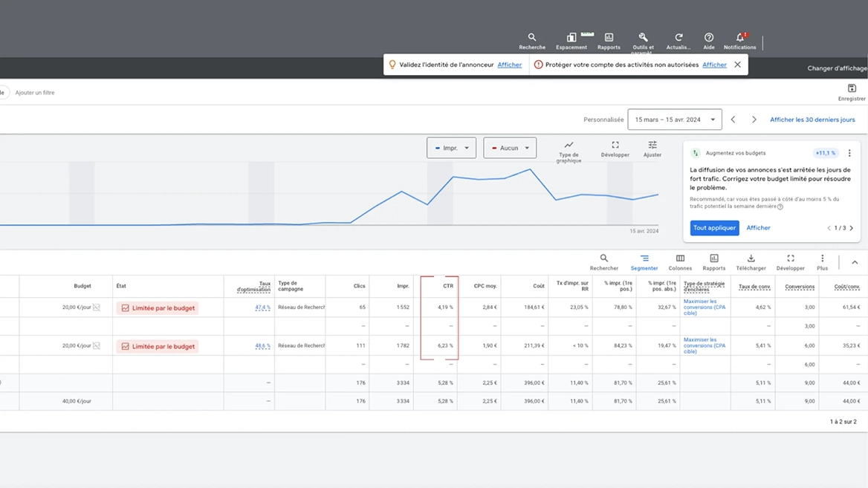Click Limitée par le budget badge in 48,6 % row
This screenshot has height=488, width=868.
tap(158, 346)
